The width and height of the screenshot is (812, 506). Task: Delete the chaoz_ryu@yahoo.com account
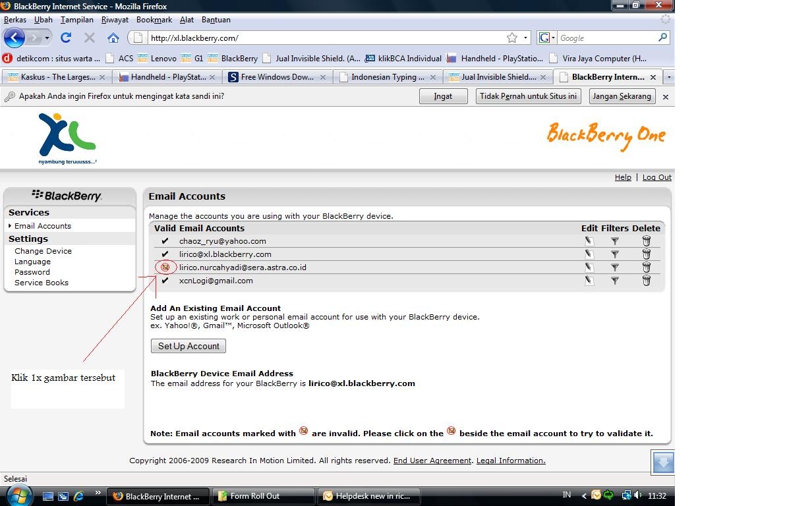[647, 241]
